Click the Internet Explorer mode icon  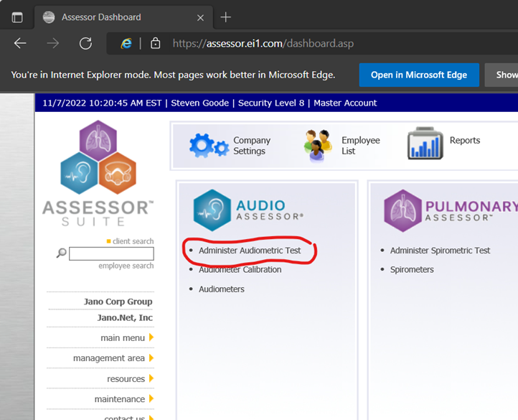(126, 43)
